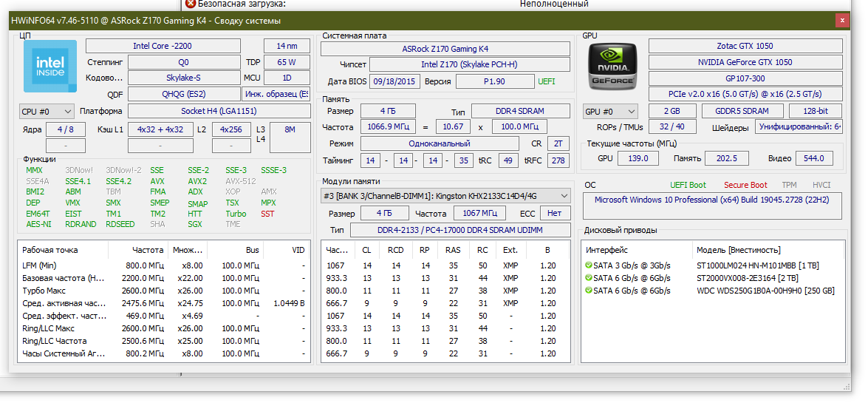Click the Secure Boot status label
Image resolution: width=868 pixels, height=420 pixels.
(745, 185)
